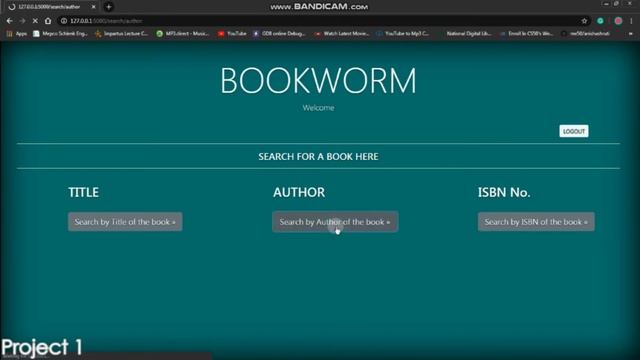The image size is (640, 360).
Task: Open the browser three-dot menu
Action: pyautogui.click(x=631, y=21)
